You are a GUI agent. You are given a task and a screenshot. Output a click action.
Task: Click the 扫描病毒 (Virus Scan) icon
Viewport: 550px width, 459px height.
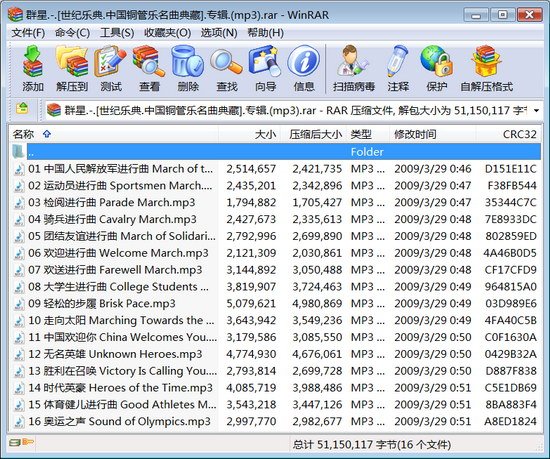coord(354,68)
